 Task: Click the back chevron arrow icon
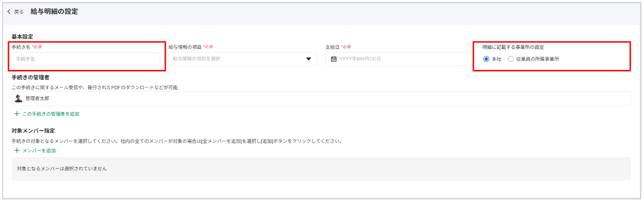pos(9,12)
